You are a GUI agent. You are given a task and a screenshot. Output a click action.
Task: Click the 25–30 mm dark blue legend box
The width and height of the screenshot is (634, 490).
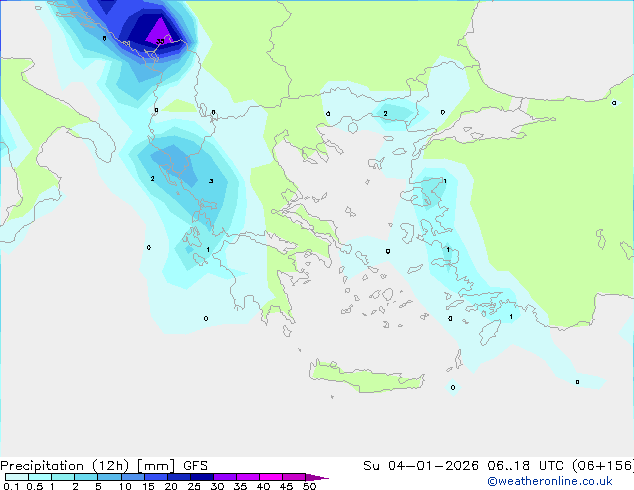click(201, 477)
